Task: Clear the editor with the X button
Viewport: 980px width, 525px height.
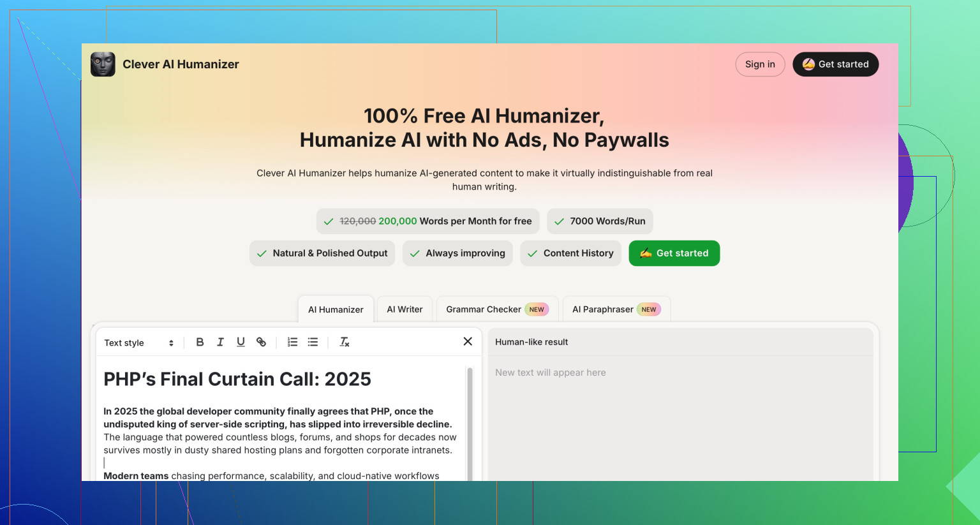Action: tap(468, 341)
